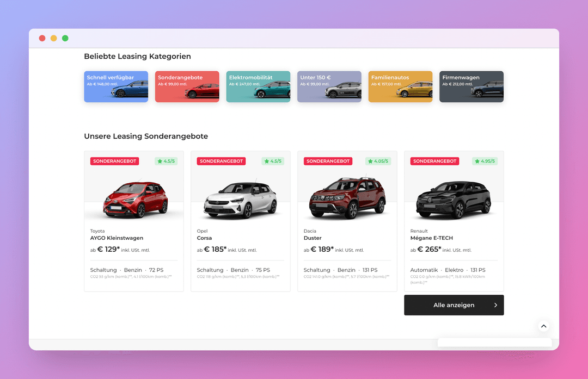The image size is (588, 379).
Task: Open the Schnell verfügbar category tile
Action: pyautogui.click(x=116, y=86)
